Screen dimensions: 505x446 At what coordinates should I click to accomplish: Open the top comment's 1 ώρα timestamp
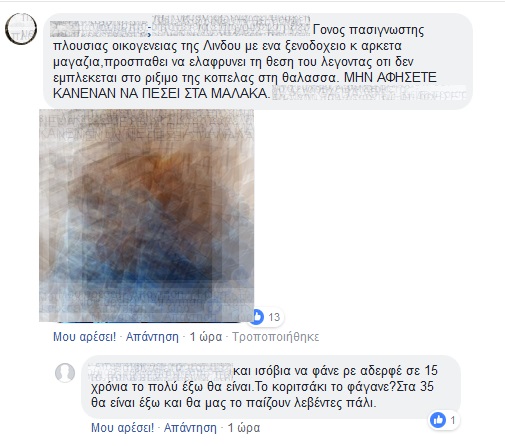click(x=206, y=337)
